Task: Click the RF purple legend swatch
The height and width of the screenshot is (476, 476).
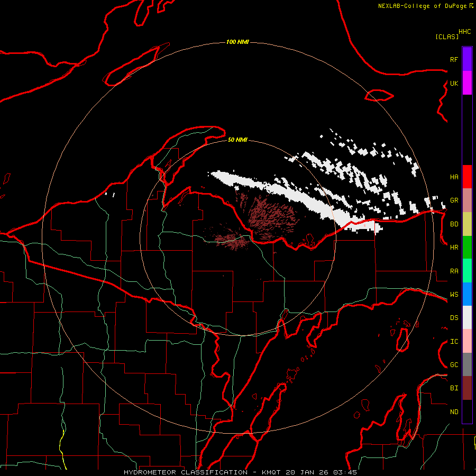Action: (467, 59)
